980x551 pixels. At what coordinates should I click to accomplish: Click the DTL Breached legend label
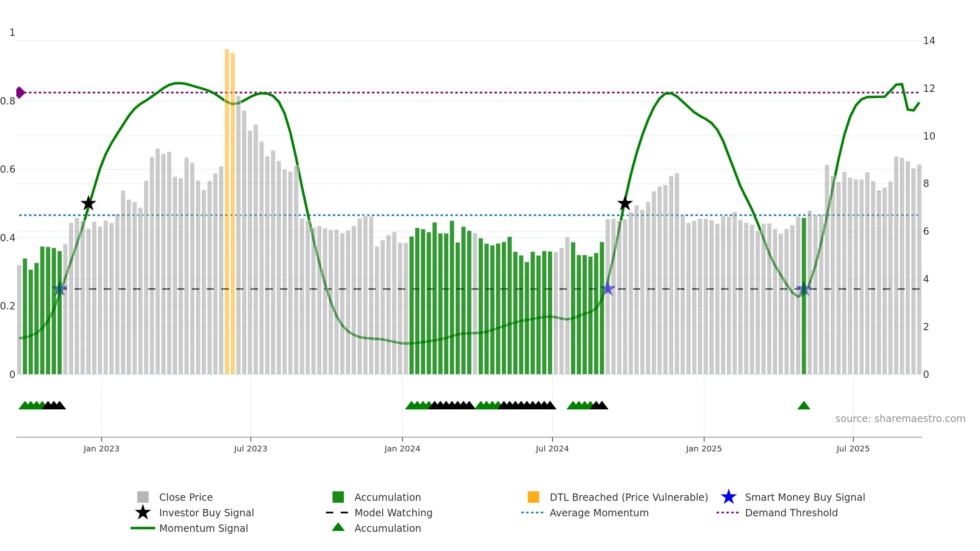(x=628, y=497)
